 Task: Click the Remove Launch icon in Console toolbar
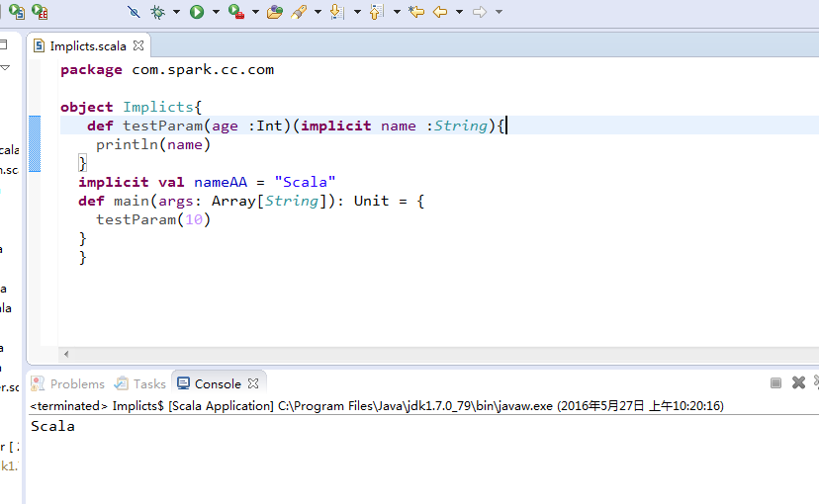[x=798, y=383]
